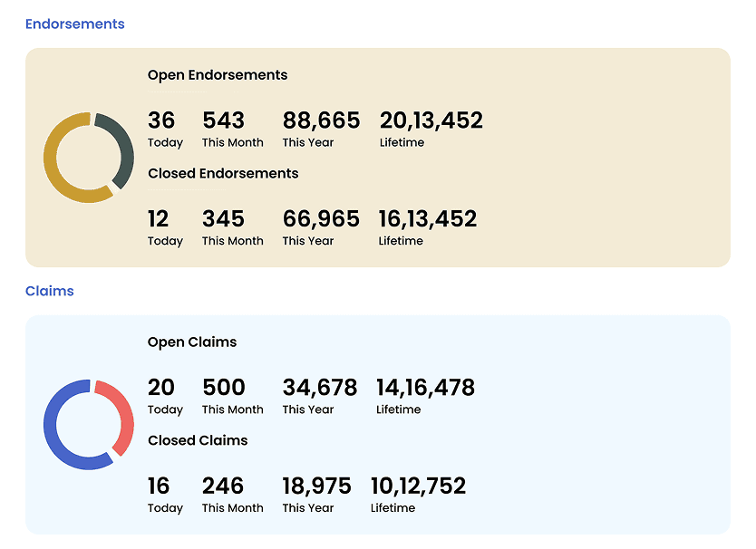Click the Open Claims title
This screenshot has height=549, width=756.
[192, 342]
